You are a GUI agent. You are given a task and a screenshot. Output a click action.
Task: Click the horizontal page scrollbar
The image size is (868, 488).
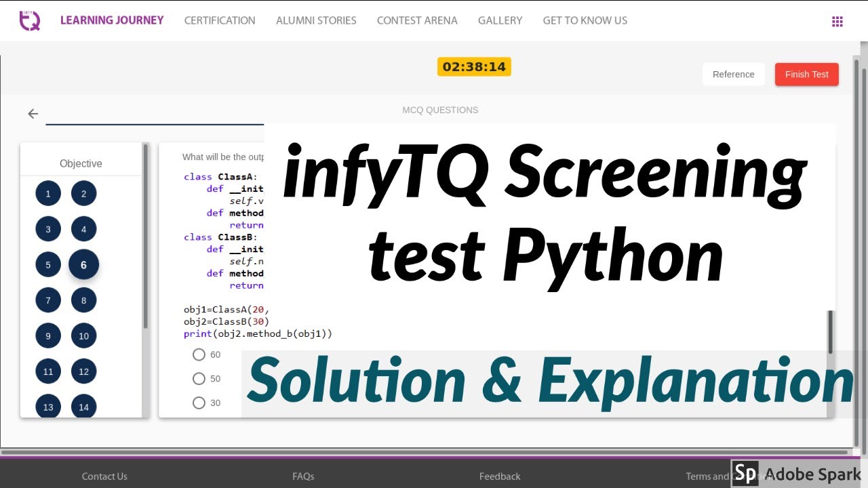pos(425,452)
